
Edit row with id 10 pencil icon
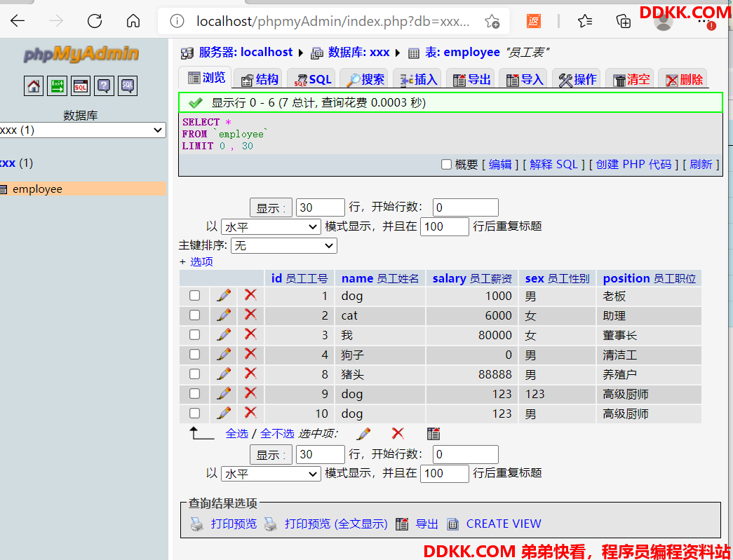(224, 413)
